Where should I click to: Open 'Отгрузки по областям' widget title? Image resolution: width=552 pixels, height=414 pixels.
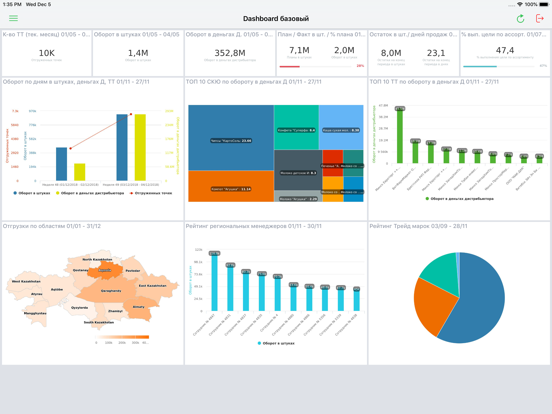click(x=52, y=226)
